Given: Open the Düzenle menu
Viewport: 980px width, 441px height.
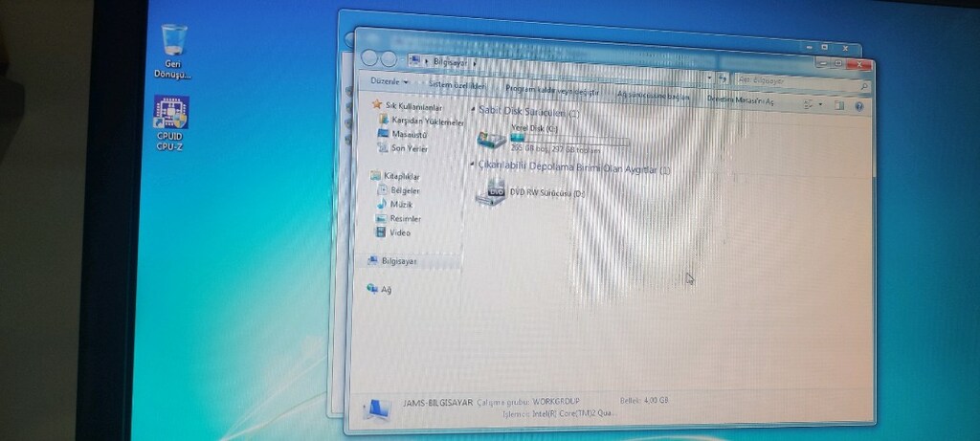Looking at the screenshot, I should (x=389, y=81).
